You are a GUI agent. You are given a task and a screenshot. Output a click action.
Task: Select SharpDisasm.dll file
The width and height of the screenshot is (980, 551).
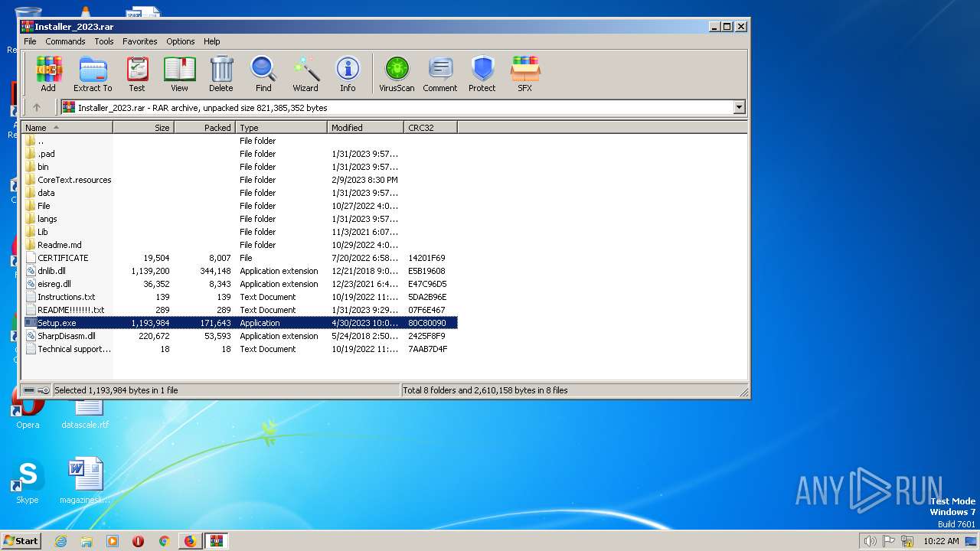240,336
